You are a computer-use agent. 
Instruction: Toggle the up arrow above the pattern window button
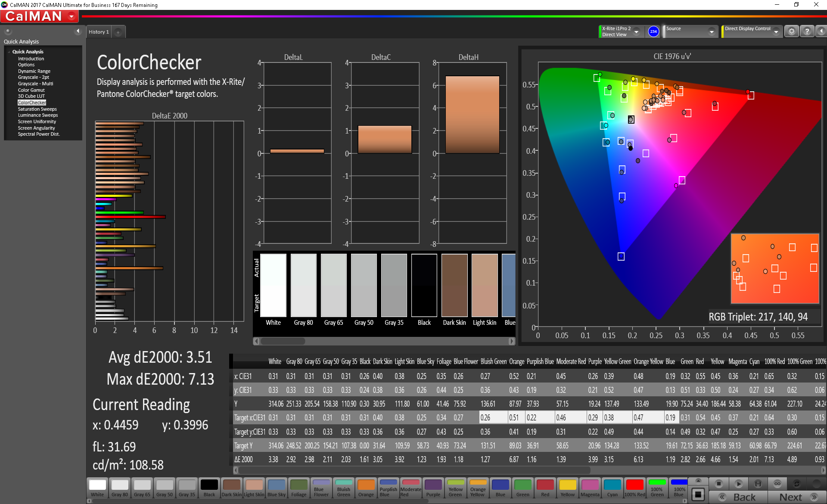click(698, 480)
